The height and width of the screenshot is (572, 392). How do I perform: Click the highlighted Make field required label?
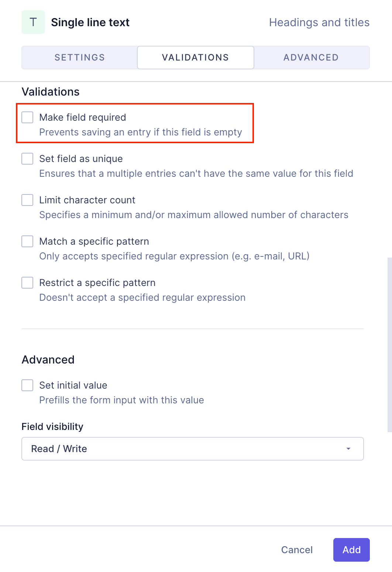[x=83, y=117]
